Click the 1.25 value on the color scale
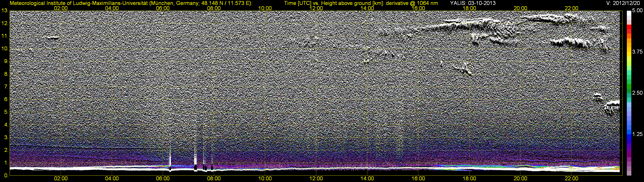The image size is (644, 182). tap(637, 134)
